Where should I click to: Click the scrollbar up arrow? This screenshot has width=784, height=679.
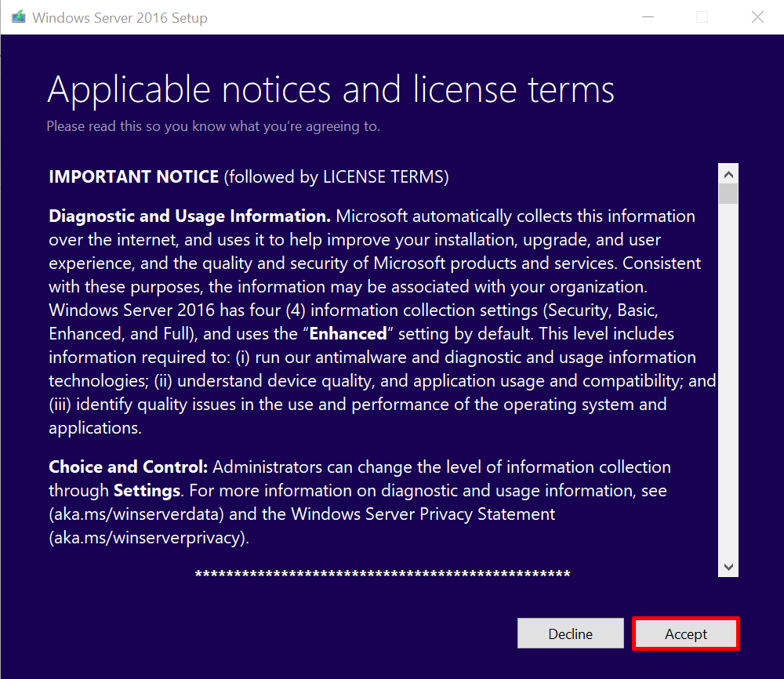click(x=728, y=174)
